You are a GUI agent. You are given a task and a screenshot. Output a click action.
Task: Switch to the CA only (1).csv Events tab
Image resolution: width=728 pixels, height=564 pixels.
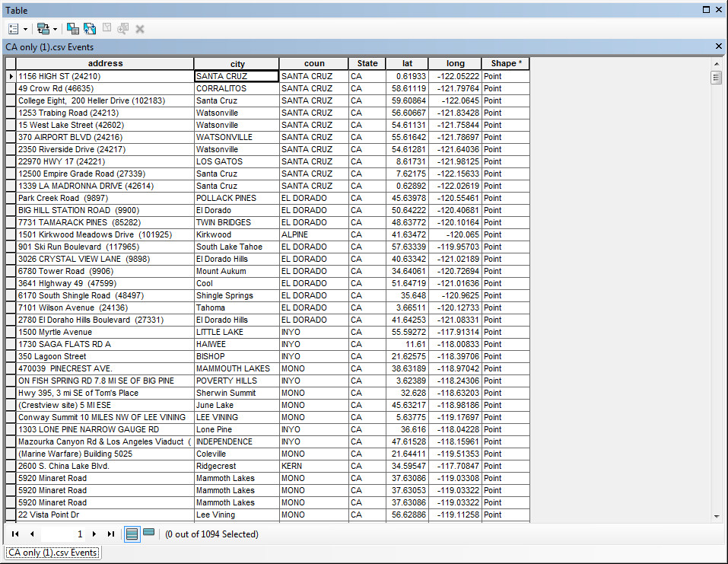coord(52,553)
